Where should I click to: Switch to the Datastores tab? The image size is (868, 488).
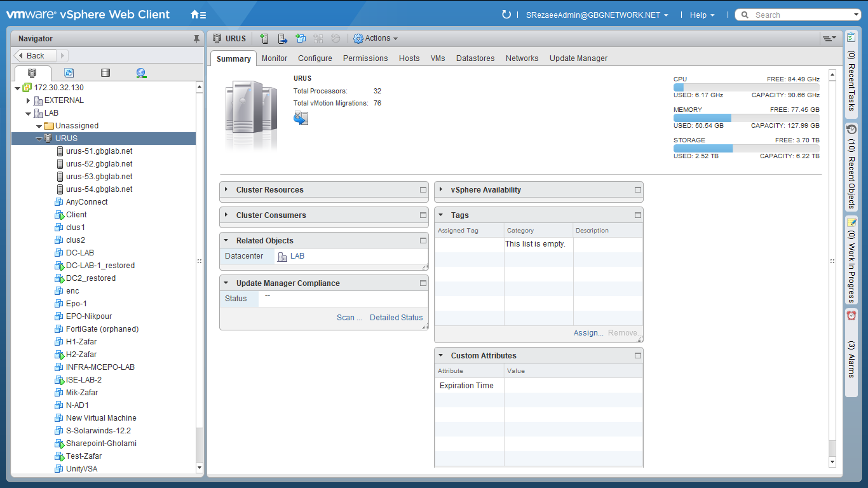tap(475, 58)
